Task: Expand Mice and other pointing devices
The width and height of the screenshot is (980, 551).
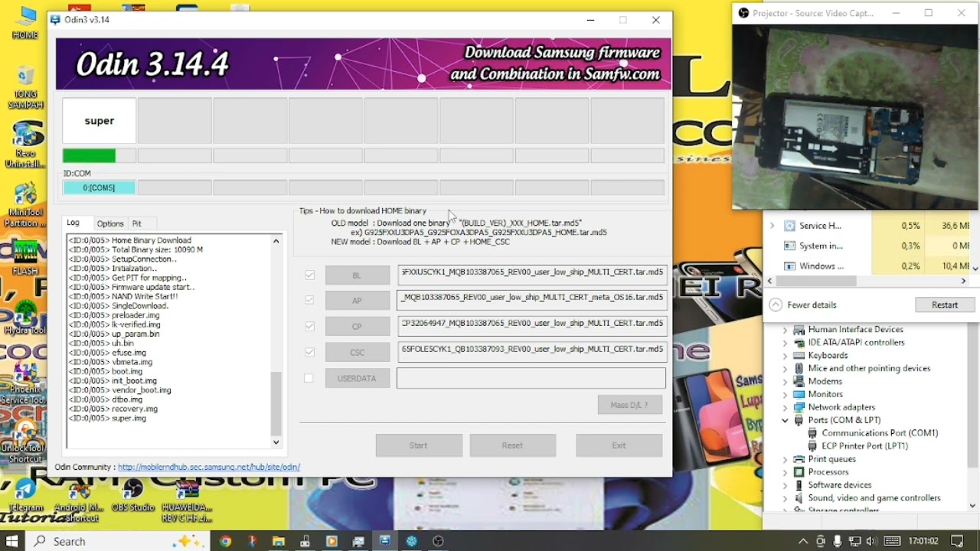Action: pyautogui.click(x=785, y=369)
